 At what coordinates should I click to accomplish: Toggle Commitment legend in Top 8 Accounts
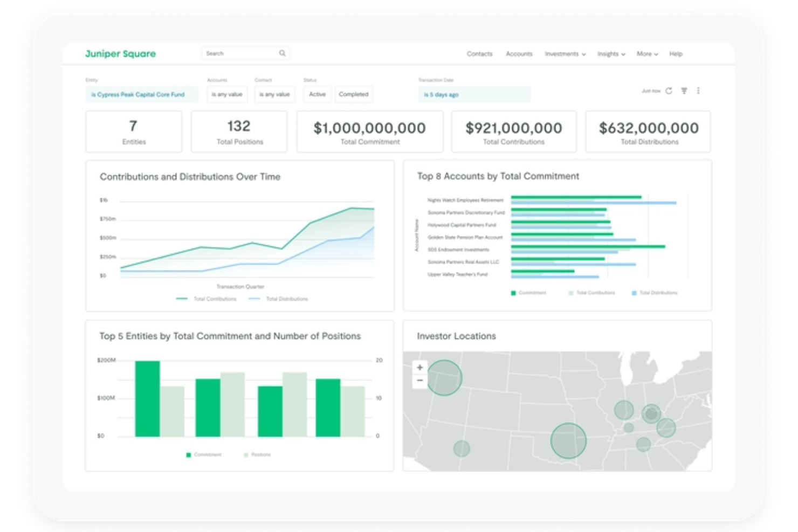(x=529, y=293)
